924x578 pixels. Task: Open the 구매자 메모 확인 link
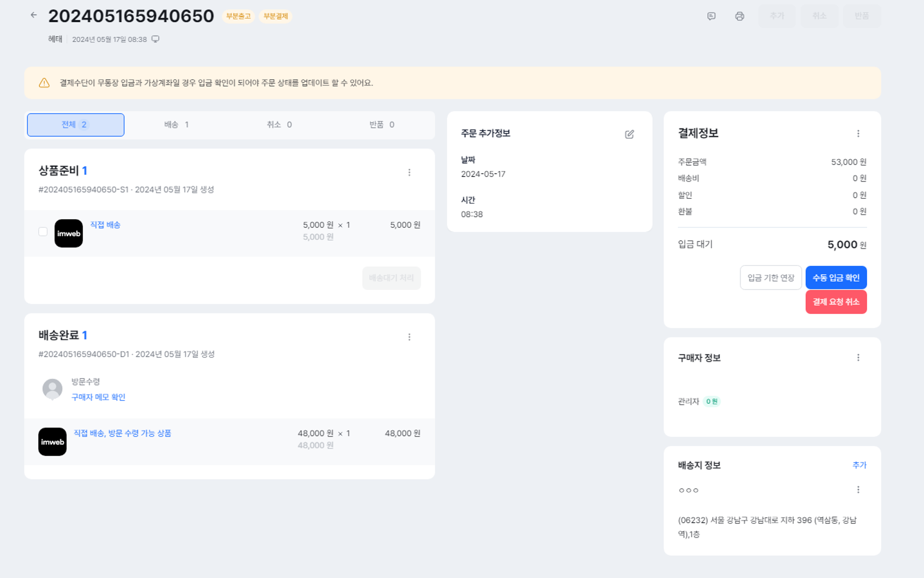(98, 397)
